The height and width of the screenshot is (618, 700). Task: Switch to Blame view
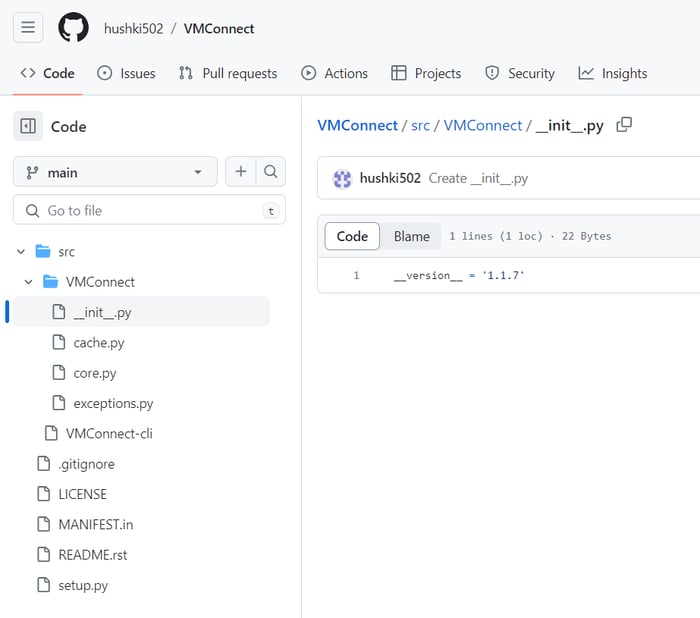412,236
